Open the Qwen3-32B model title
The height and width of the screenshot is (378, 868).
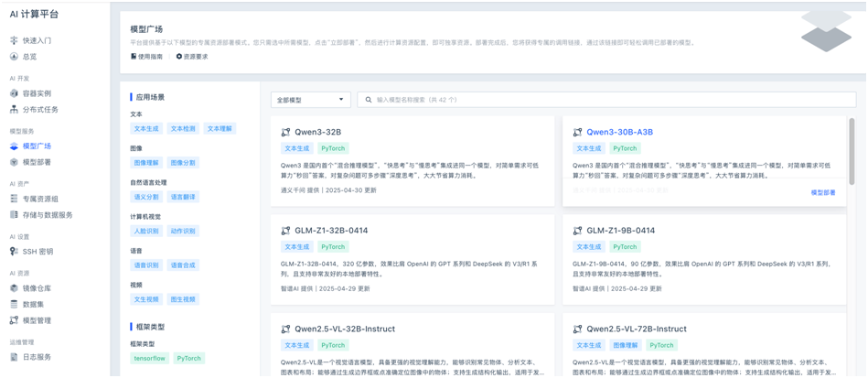318,133
